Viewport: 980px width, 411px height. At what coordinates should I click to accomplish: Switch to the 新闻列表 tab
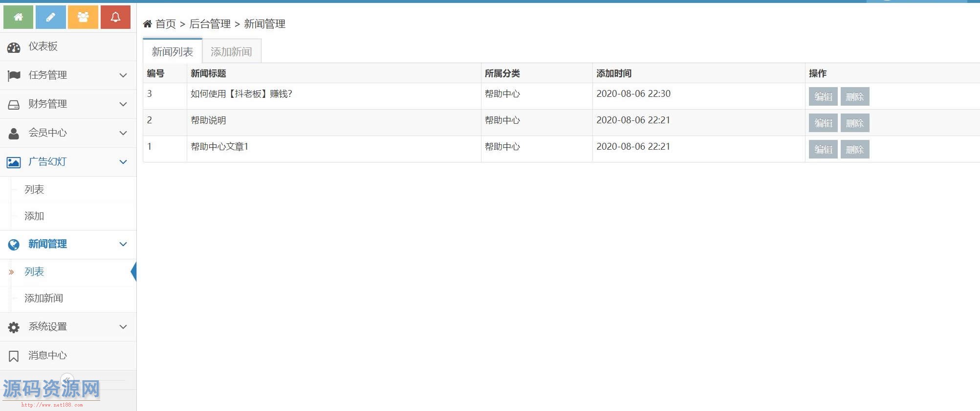point(173,51)
